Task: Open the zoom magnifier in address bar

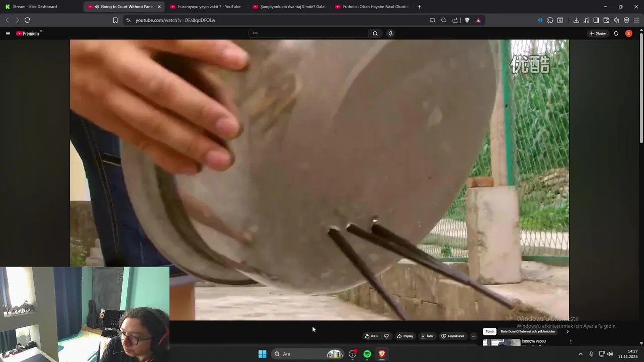Action: coord(444,20)
